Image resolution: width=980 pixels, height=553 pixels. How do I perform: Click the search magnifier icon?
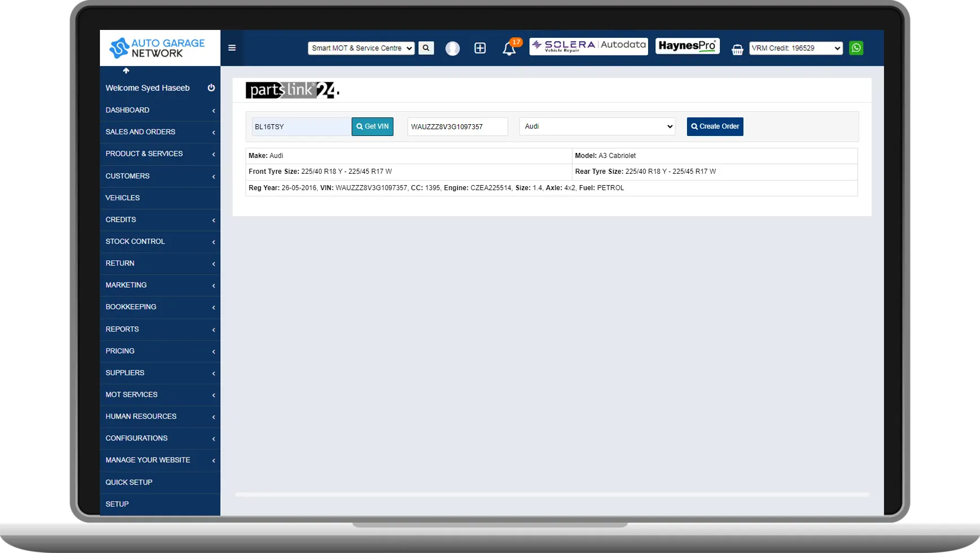(x=426, y=48)
